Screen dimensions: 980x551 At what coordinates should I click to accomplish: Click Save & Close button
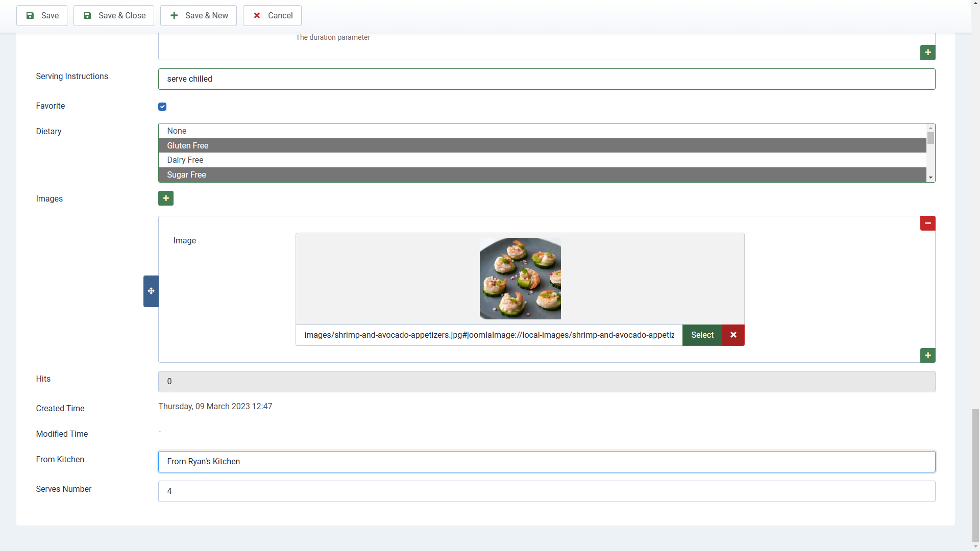click(x=114, y=15)
